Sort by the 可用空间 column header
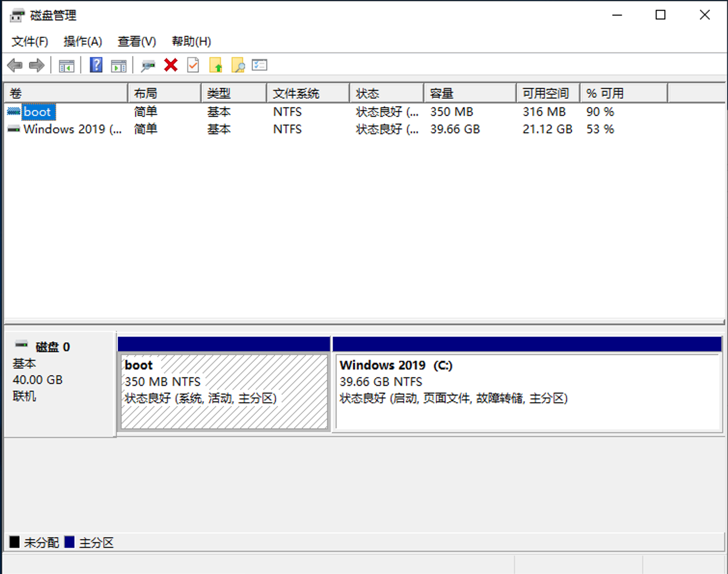The height and width of the screenshot is (574, 728). click(548, 93)
